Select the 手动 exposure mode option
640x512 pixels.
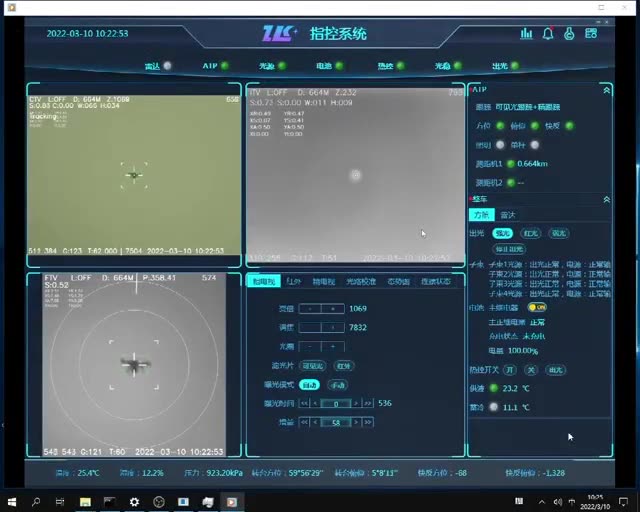pos(338,385)
